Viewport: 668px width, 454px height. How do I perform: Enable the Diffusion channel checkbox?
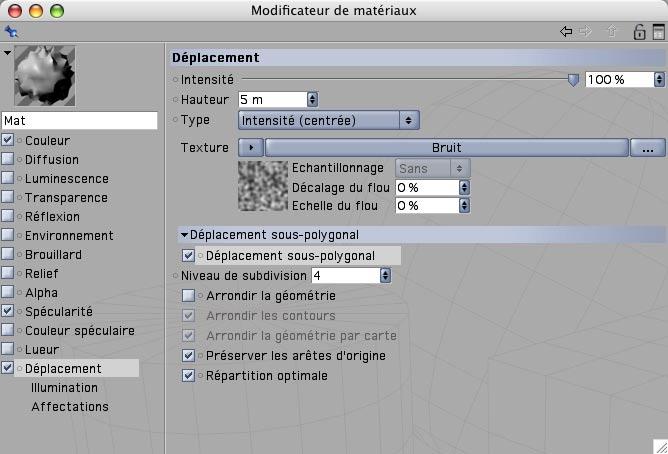point(8,159)
